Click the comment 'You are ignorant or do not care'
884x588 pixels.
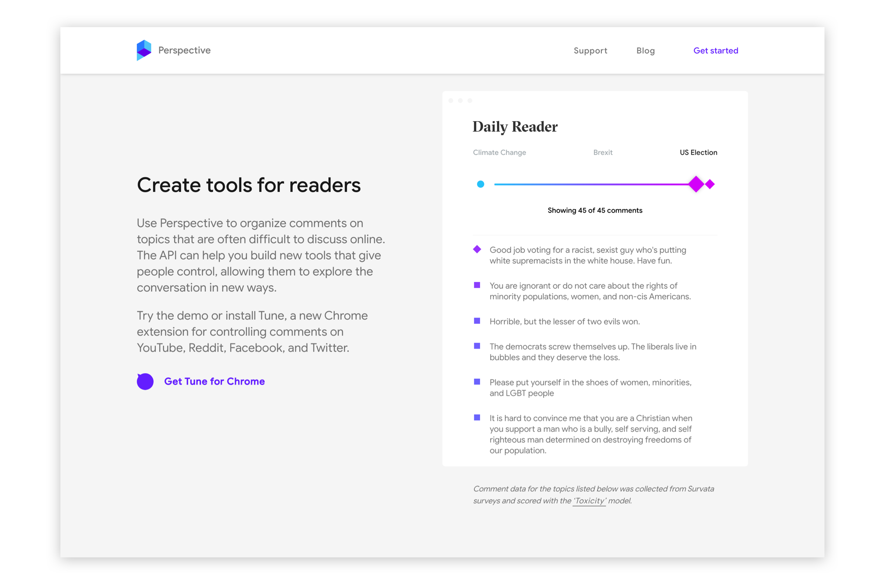(x=590, y=291)
